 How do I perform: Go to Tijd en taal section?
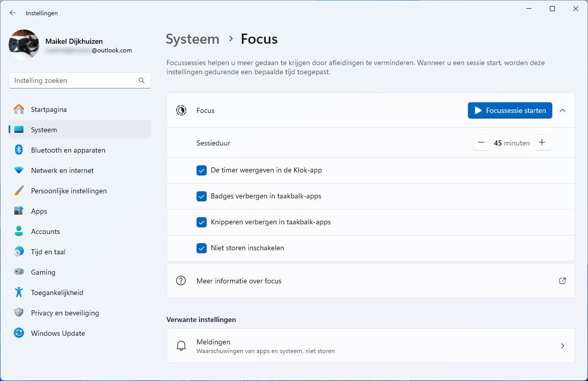[x=48, y=252]
